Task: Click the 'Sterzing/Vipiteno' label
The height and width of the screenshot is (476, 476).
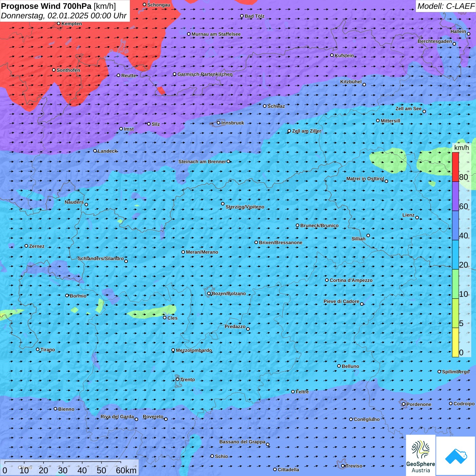Action: (x=245, y=207)
